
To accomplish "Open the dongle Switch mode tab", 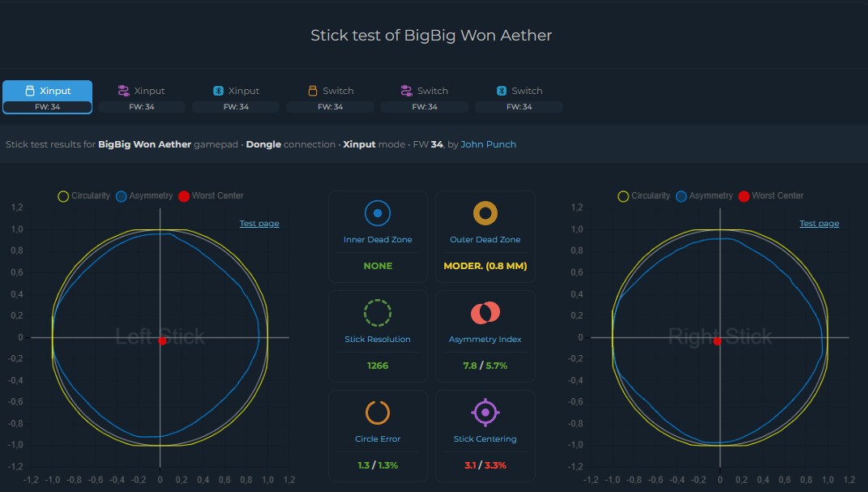I will pos(425,96).
